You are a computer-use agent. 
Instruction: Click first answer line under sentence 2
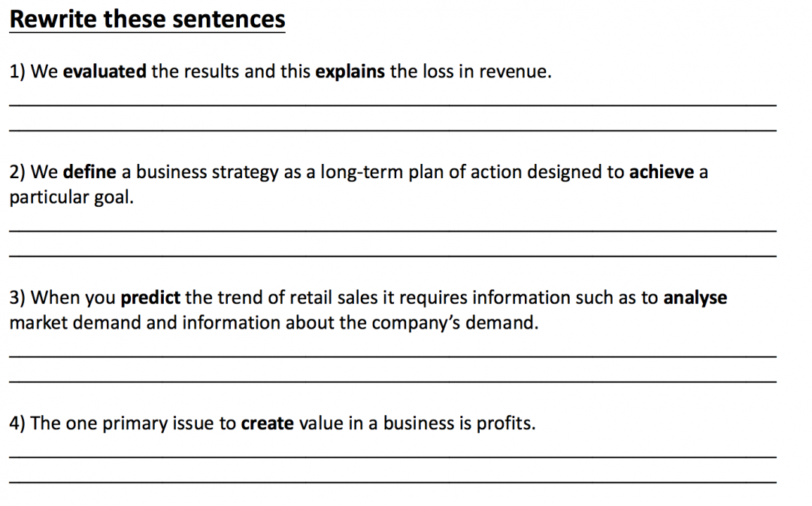coord(392,231)
